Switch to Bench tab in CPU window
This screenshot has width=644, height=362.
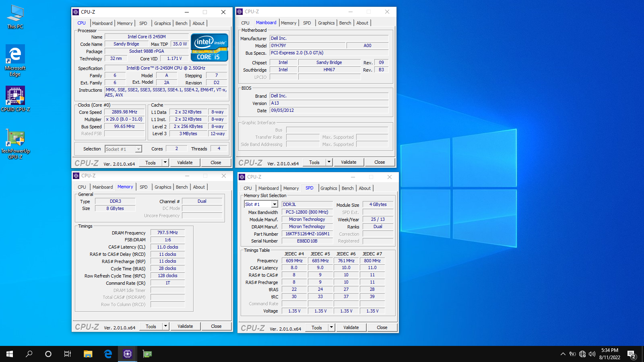click(x=182, y=23)
